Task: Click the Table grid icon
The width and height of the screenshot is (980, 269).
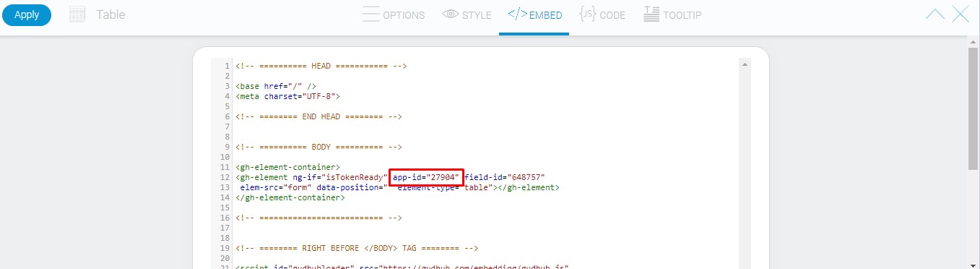Action: pos(77,14)
